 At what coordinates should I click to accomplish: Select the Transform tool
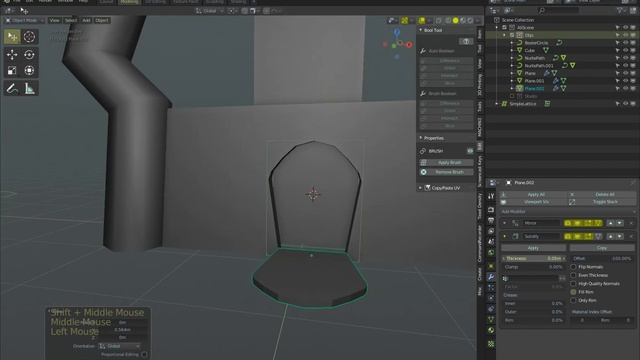coord(29,70)
